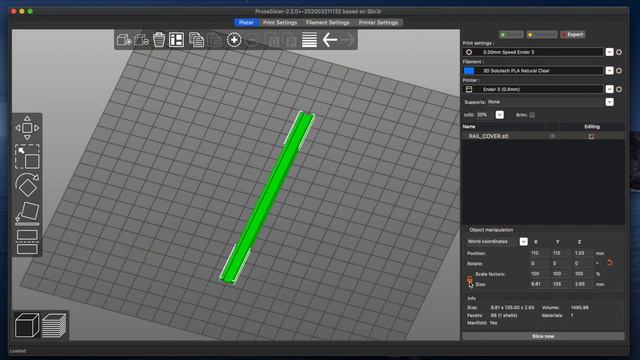Click the Editing column header
The height and width of the screenshot is (360, 640).
point(592,127)
